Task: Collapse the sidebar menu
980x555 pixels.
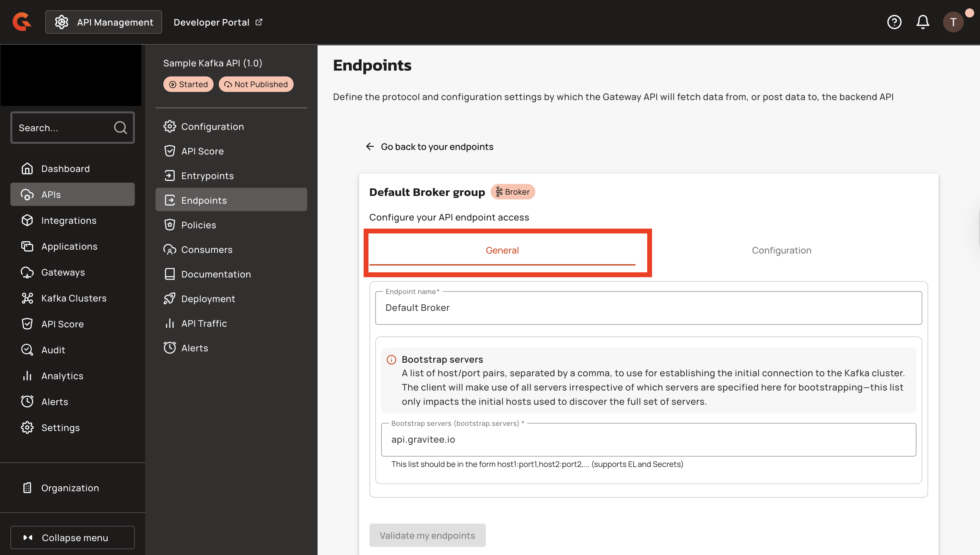Action: point(73,538)
